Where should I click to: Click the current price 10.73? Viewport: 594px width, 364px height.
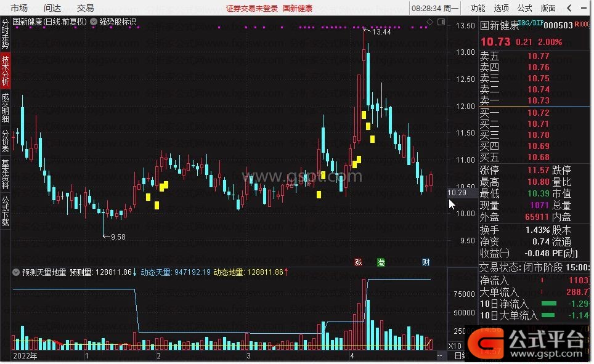pyautogui.click(x=495, y=42)
